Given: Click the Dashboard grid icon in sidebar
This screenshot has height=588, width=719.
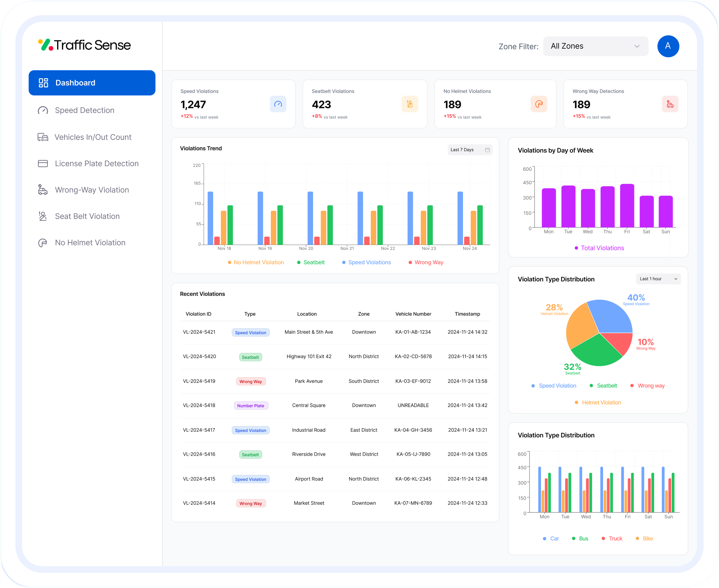Looking at the screenshot, I should point(43,83).
